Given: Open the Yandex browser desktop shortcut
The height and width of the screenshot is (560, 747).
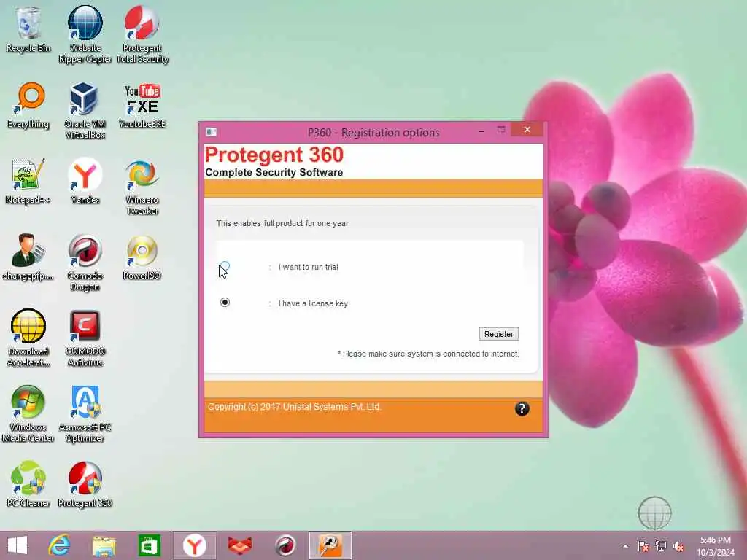Looking at the screenshot, I should pos(85,182).
